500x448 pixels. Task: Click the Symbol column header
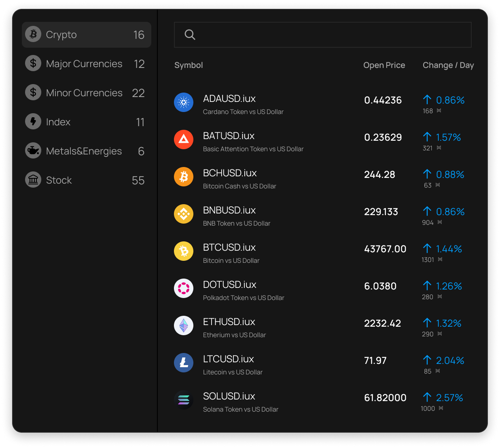click(189, 65)
